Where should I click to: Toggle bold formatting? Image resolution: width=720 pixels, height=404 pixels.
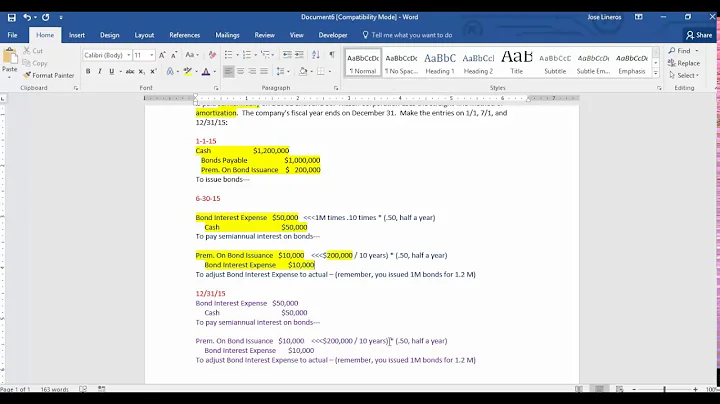pos(88,72)
